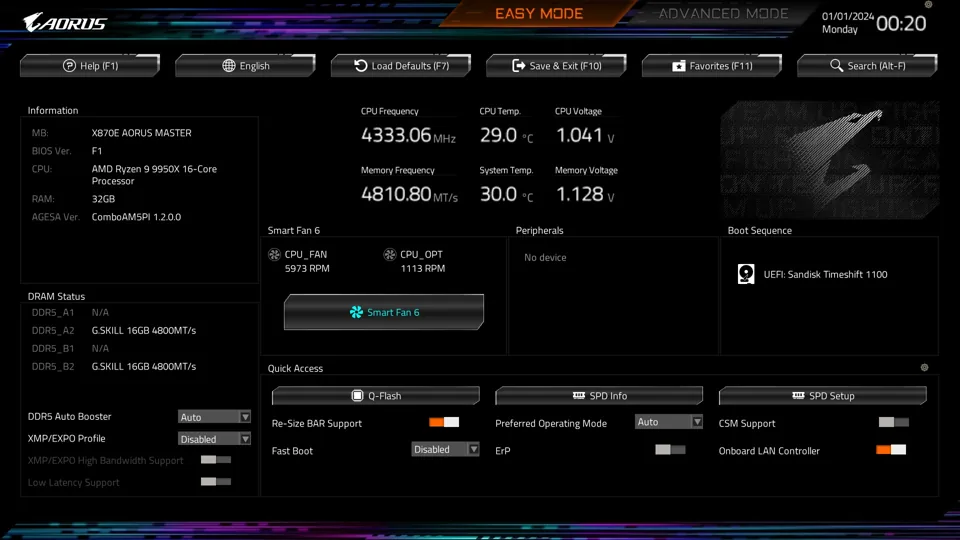Disable Onboard LAN Controller switch
Viewport: 960px width, 540px height.
[x=891, y=450]
